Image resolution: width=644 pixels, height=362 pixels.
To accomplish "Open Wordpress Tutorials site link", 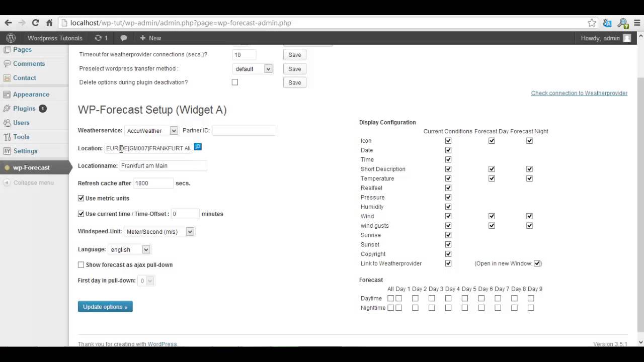I will [x=55, y=38].
